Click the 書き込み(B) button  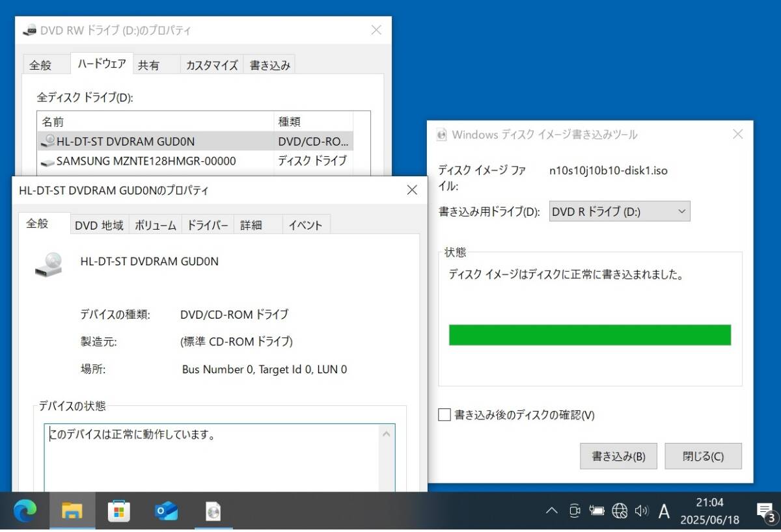click(x=618, y=456)
